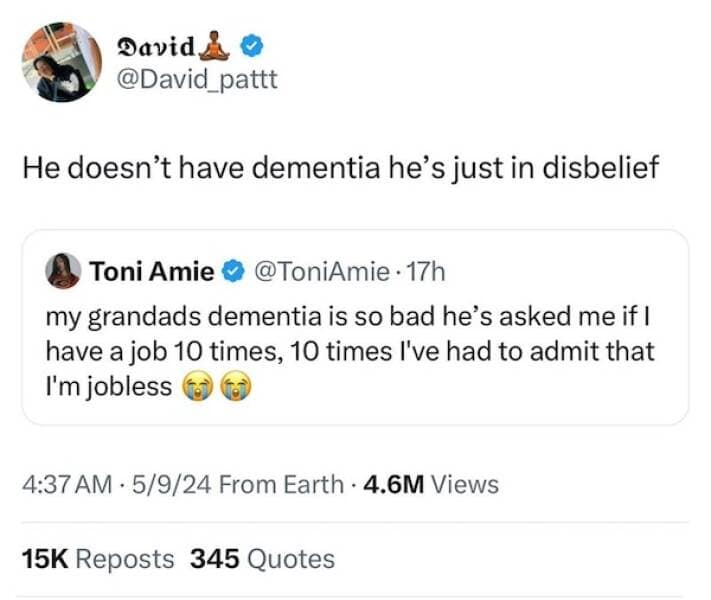Open Toni Amie's name in quoted tweet
The image size is (711, 600).
pos(151,270)
